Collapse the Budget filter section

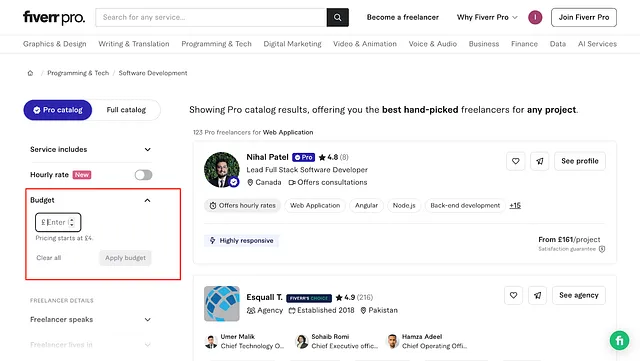pos(147,200)
